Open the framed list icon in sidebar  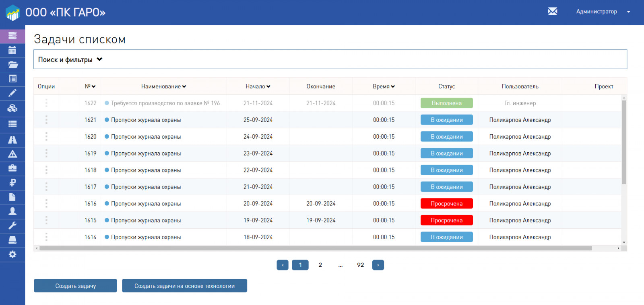point(12,79)
